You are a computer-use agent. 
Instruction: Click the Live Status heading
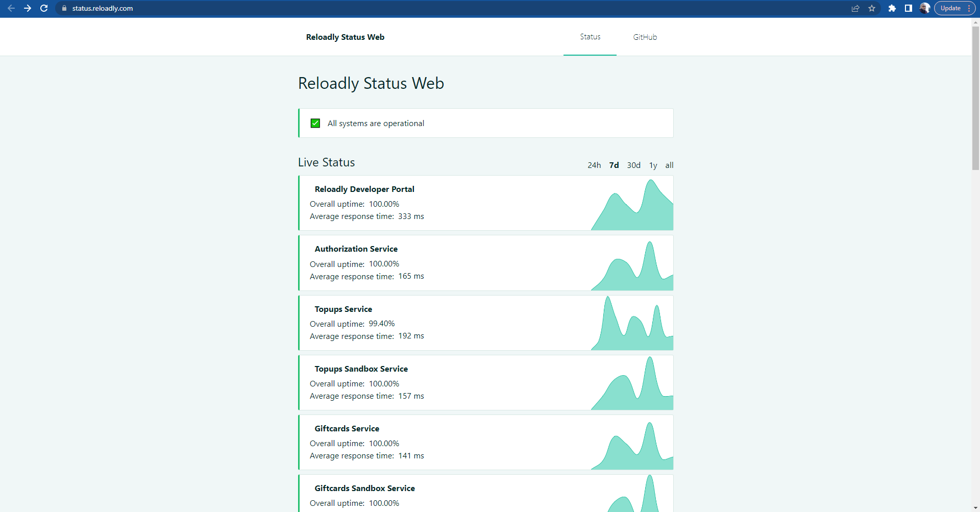click(326, 162)
